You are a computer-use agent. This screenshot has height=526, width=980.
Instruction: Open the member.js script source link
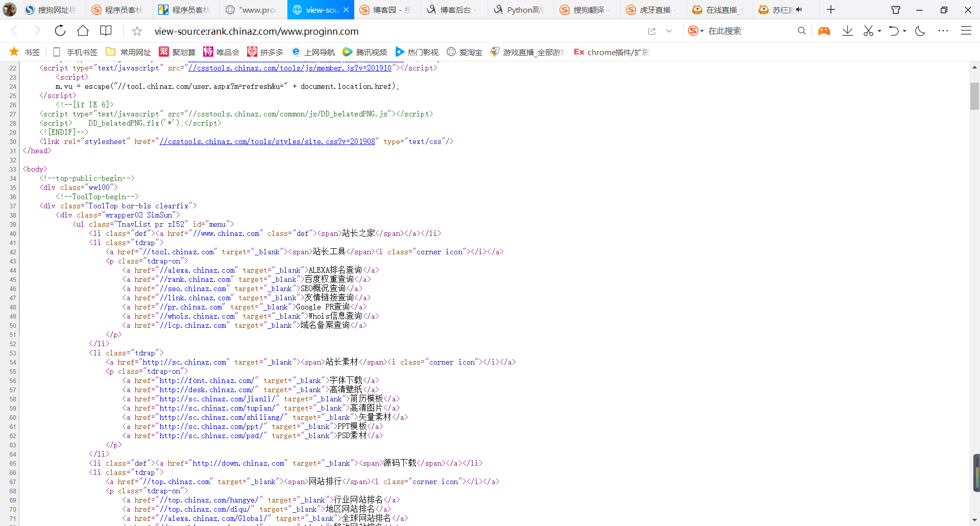click(x=290, y=68)
